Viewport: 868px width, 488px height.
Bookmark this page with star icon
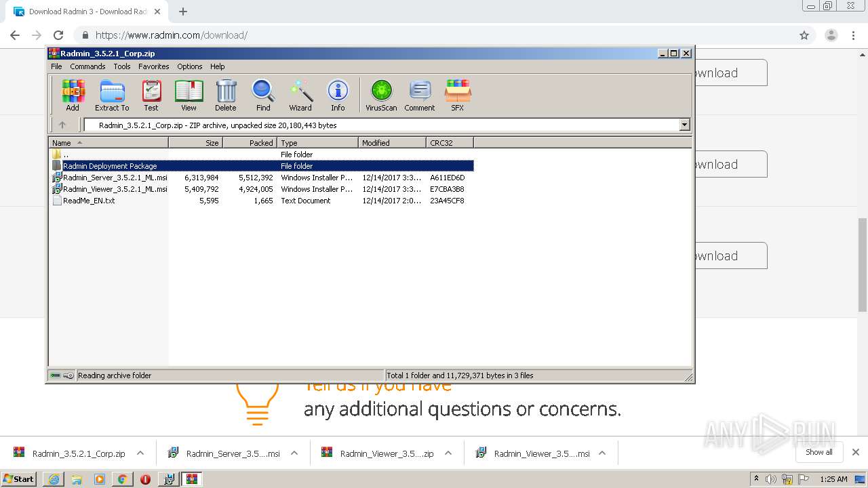click(x=804, y=35)
